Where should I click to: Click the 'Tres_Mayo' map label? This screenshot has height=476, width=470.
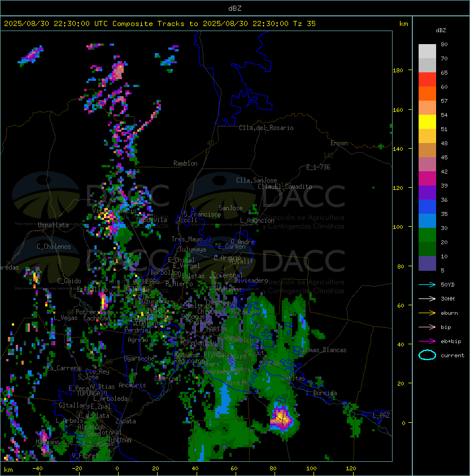click(x=186, y=239)
